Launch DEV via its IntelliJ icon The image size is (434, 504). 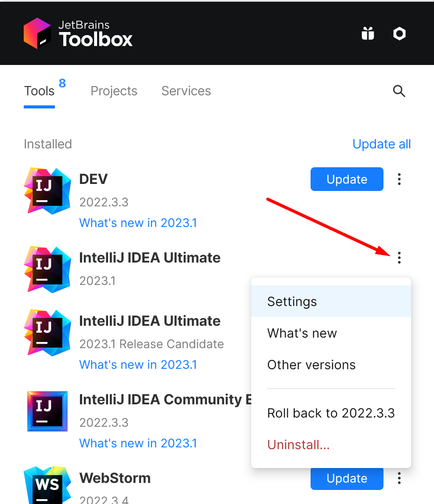tap(47, 191)
